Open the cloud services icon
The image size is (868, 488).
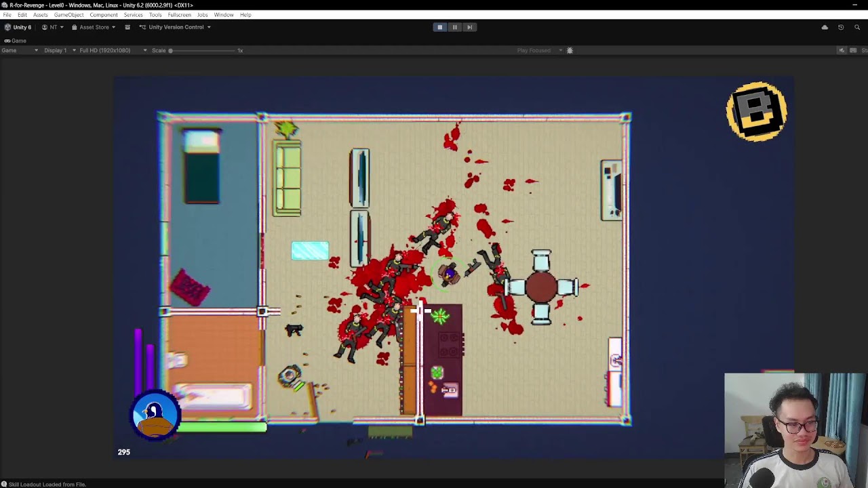825,27
